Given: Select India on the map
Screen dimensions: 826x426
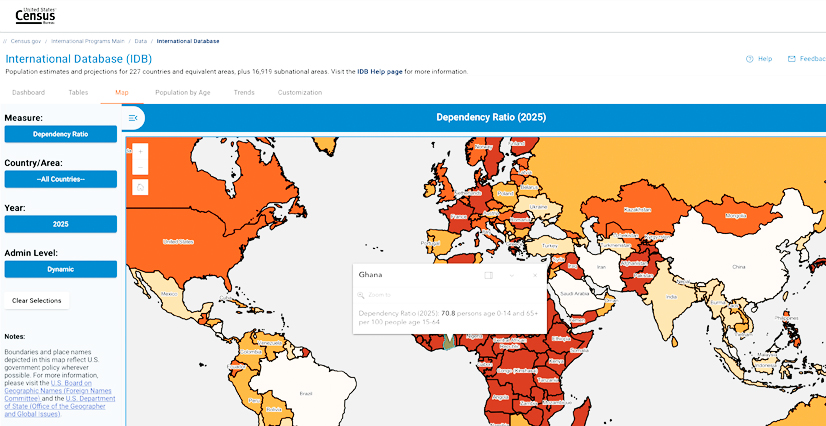Looking at the screenshot, I should pyautogui.click(x=671, y=297).
